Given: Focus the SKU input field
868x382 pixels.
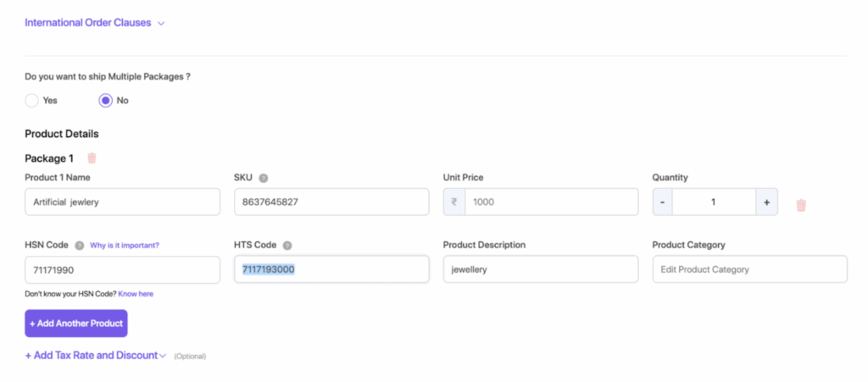Looking at the screenshot, I should tap(331, 202).
